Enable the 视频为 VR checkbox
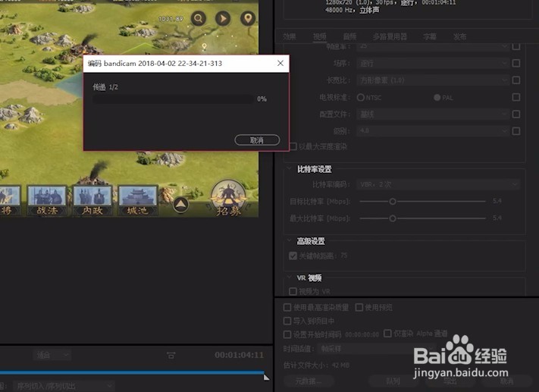The height and width of the screenshot is (392, 539). click(293, 292)
